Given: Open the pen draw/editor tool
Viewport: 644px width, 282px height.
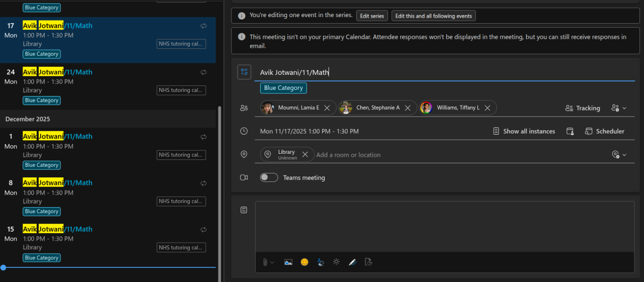Looking at the screenshot, I should click(352, 262).
